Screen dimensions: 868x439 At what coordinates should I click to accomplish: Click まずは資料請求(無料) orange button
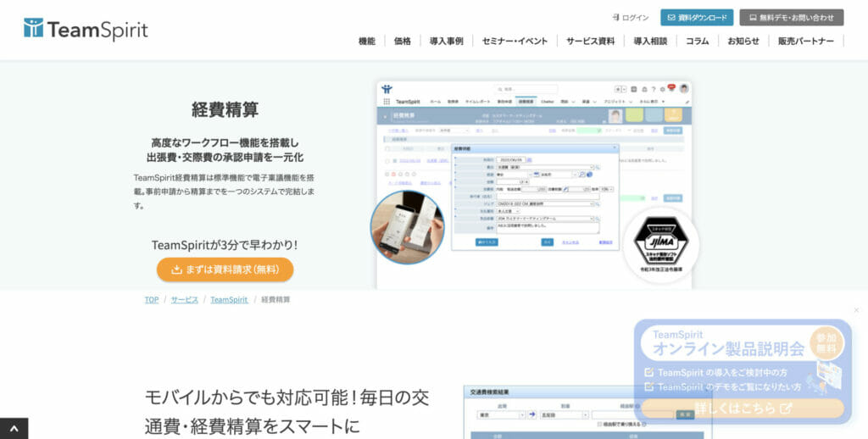[x=225, y=270]
